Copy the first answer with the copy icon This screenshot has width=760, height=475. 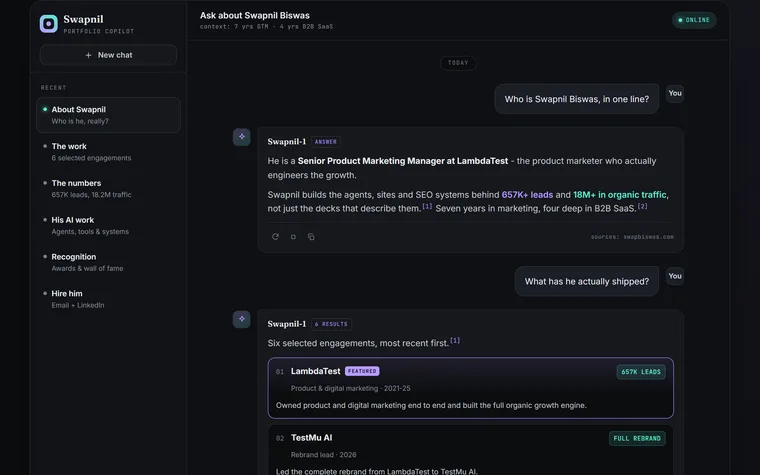pyautogui.click(x=311, y=237)
